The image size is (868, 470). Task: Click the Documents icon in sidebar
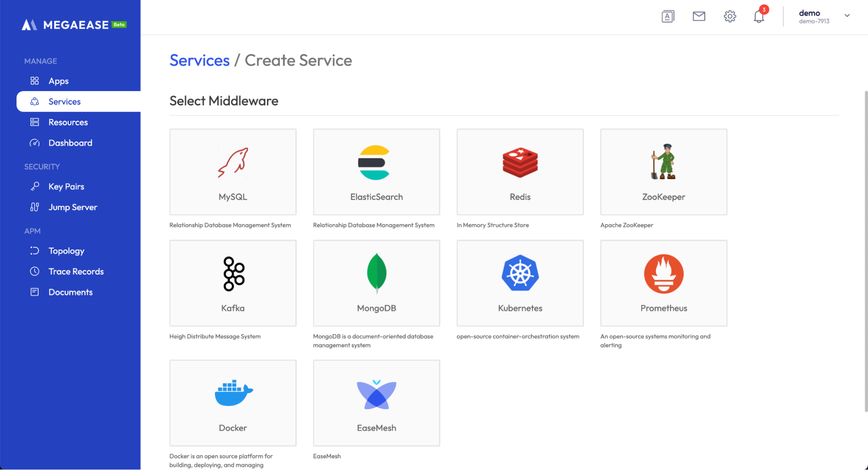pyautogui.click(x=35, y=292)
